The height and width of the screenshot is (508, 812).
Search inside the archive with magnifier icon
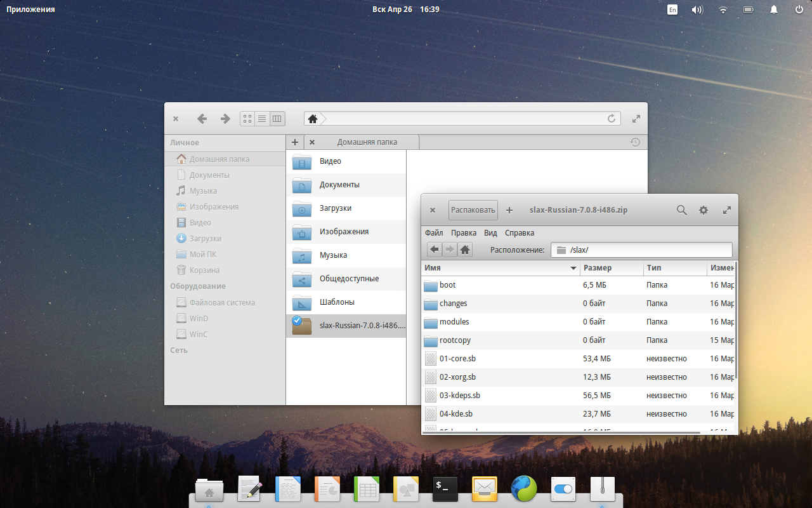(x=681, y=210)
